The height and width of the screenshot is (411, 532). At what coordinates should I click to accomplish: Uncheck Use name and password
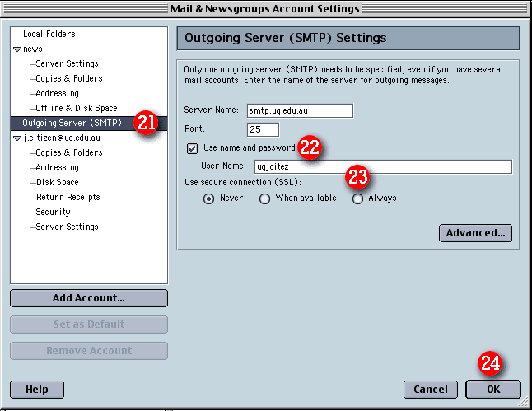click(193, 148)
